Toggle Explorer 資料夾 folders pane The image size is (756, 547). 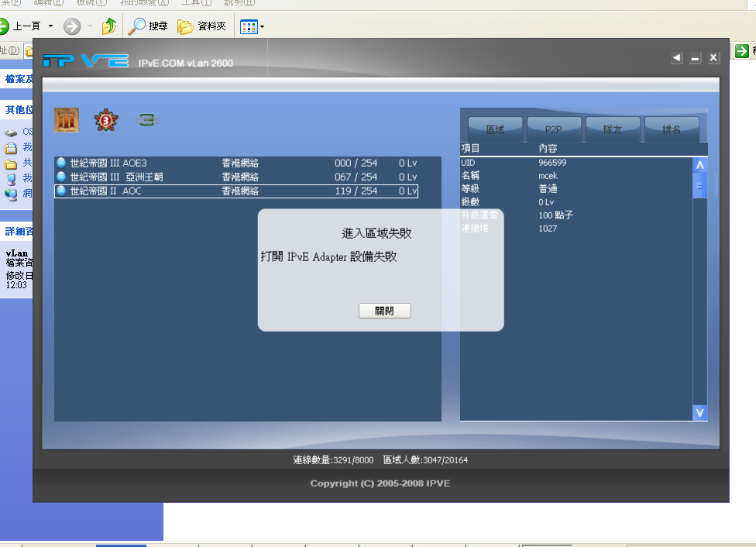[x=202, y=26]
